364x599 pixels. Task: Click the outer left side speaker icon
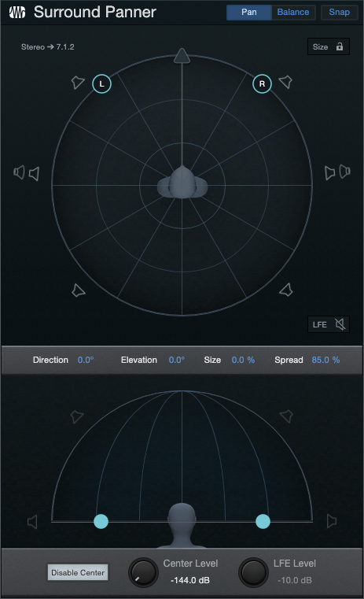point(19,172)
